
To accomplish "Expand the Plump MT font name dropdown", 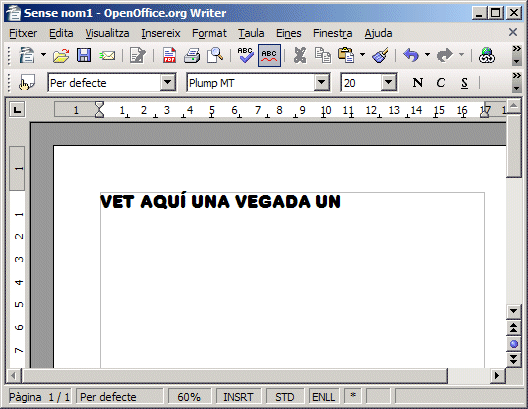I will [x=322, y=82].
